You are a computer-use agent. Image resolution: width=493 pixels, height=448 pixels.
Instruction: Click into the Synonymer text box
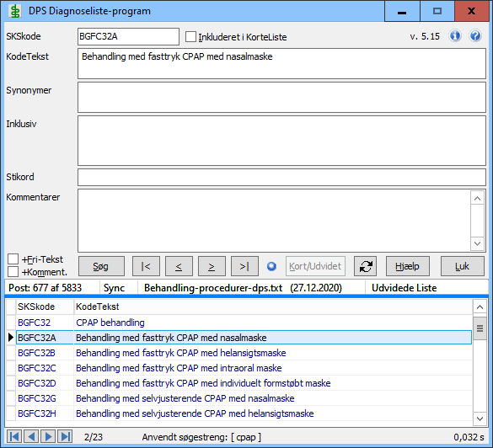pyautogui.click(x=281, y=97)
